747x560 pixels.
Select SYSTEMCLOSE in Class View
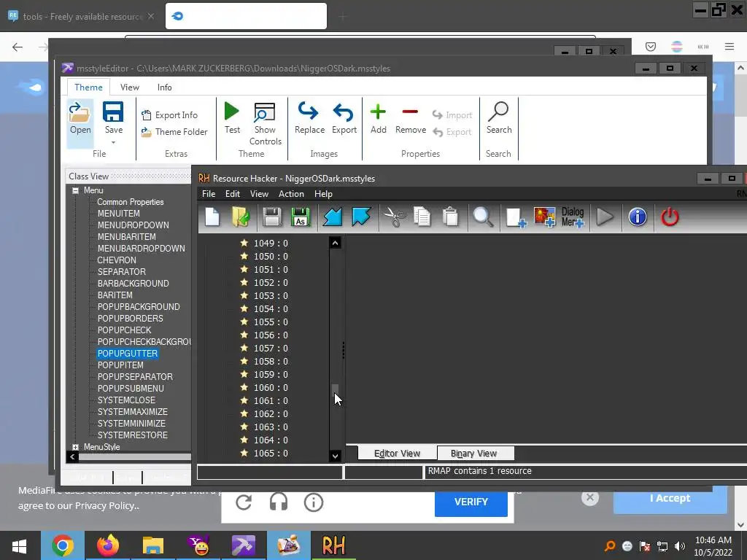[126, 400]
